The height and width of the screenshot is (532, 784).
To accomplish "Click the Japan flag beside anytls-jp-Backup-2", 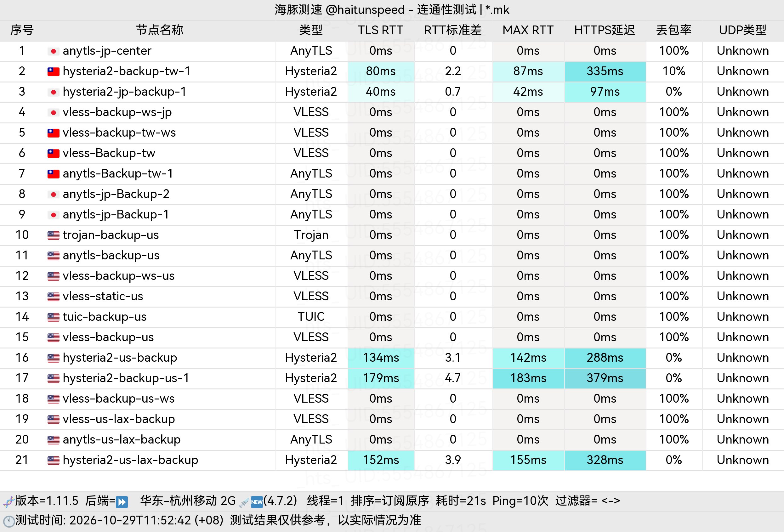I will (53, 194).
